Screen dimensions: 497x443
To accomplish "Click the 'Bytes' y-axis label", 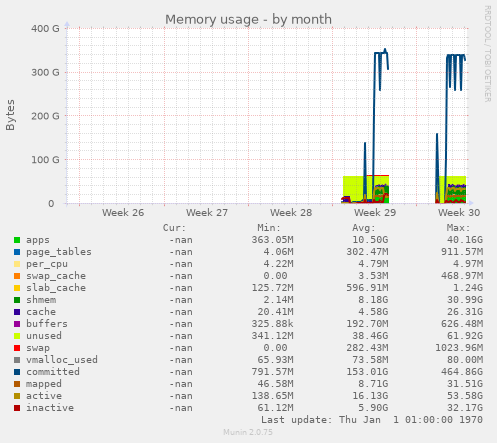I will coord(10,115).
